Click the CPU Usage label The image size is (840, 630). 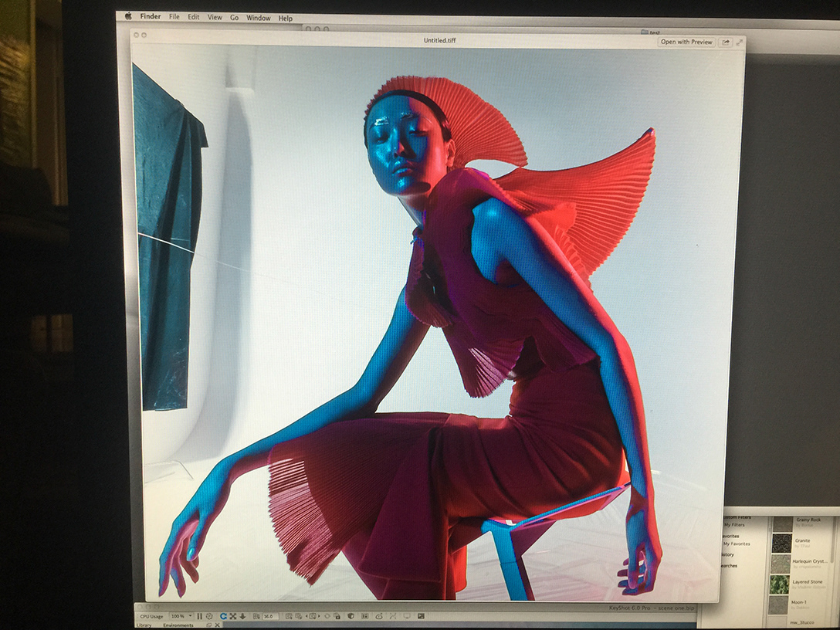coord(151,617)
